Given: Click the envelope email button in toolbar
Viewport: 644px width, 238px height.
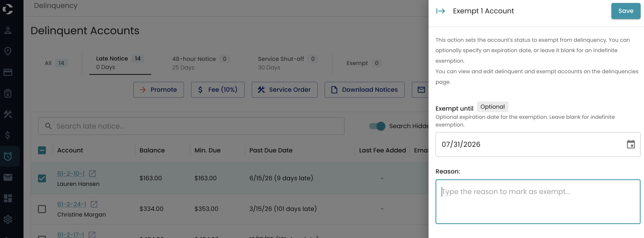Looking at the screenshot, I should [421, 90].
